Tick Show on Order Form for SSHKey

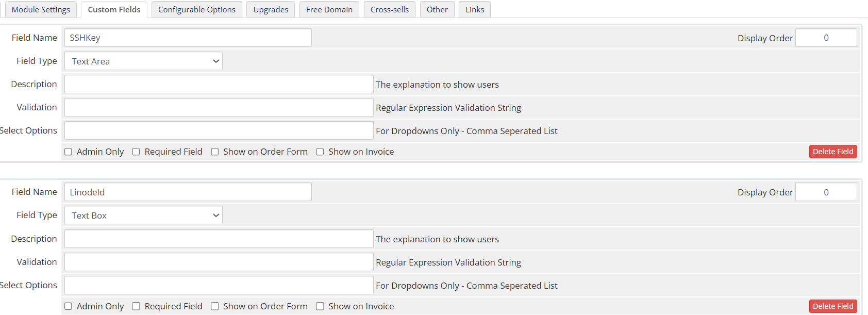(x=215, y=152)
